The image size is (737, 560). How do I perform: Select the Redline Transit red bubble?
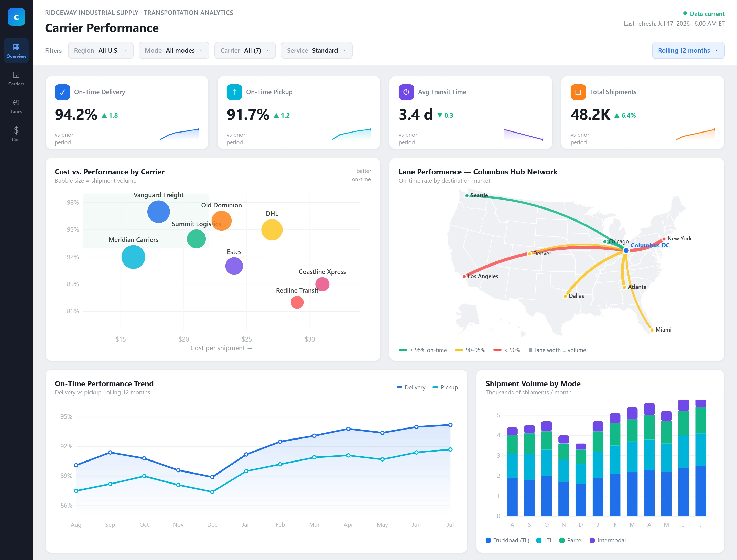pos(297,302)
